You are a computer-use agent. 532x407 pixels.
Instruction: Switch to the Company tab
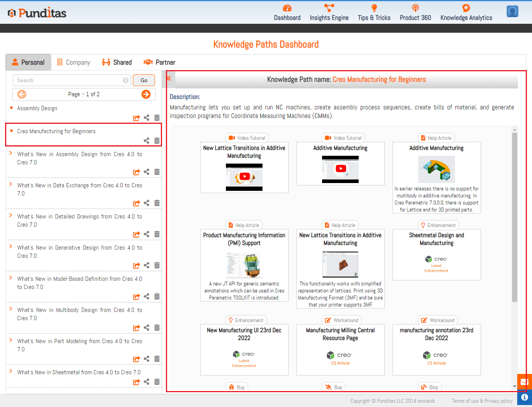coord(74,62)
